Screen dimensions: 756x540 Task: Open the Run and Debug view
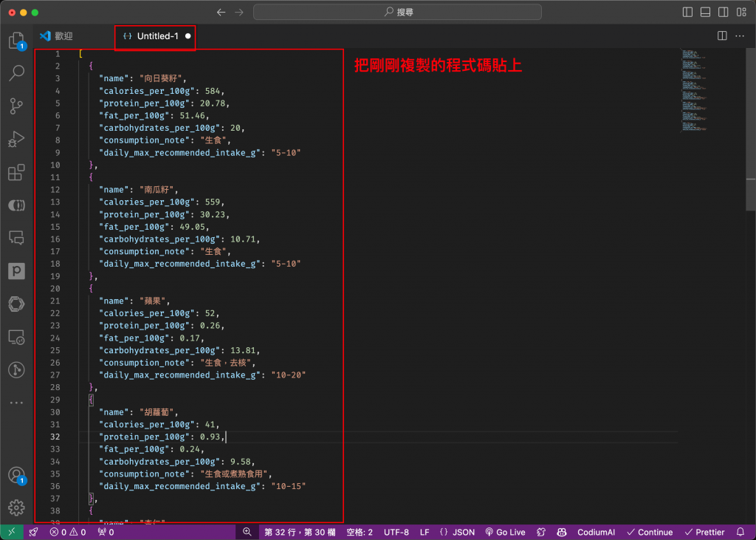coord(16,139)
